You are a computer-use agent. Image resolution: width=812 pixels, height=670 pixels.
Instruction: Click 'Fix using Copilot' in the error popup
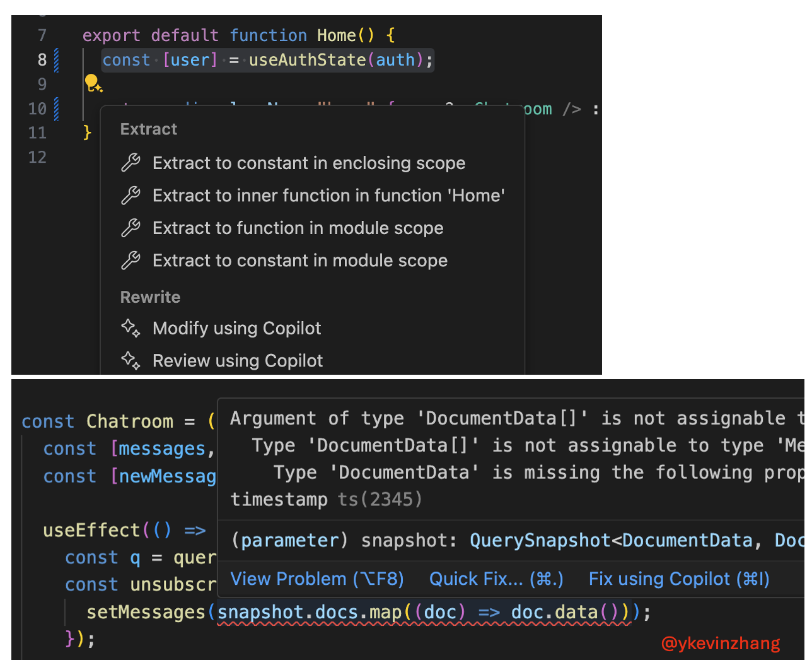(679, 579)
